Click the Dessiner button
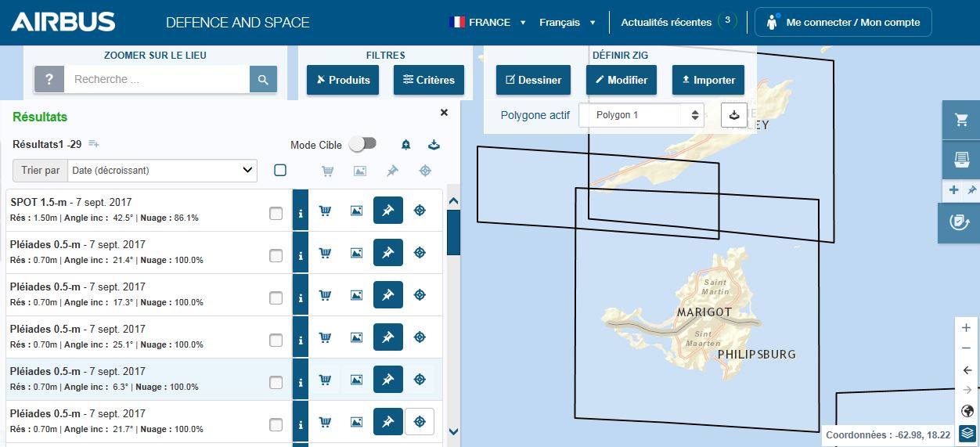Image resolution: width=980 pixels, height=447 pixels. click(534, 80)
